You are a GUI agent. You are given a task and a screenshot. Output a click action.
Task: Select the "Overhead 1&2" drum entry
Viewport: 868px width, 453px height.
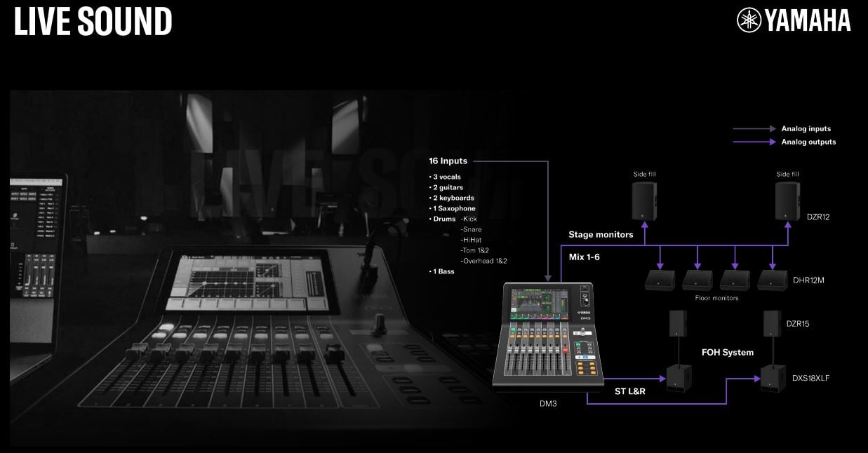(x=483, y=261)
